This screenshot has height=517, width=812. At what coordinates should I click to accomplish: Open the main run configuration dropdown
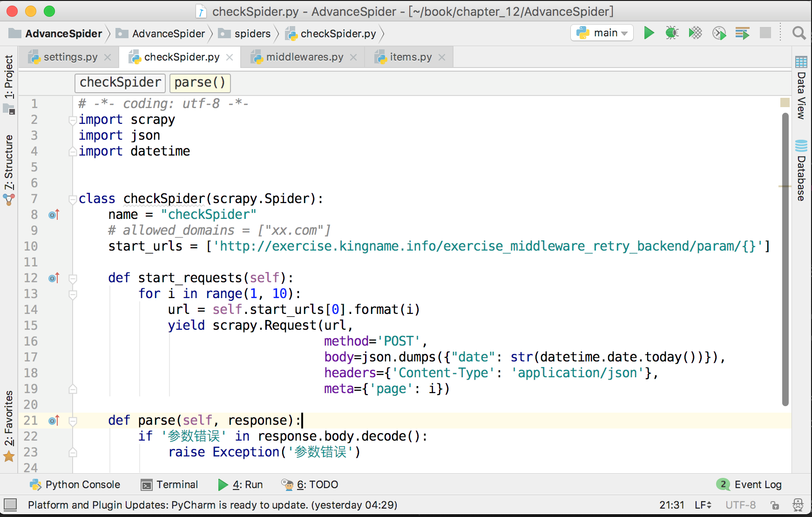tap(602, 33)
